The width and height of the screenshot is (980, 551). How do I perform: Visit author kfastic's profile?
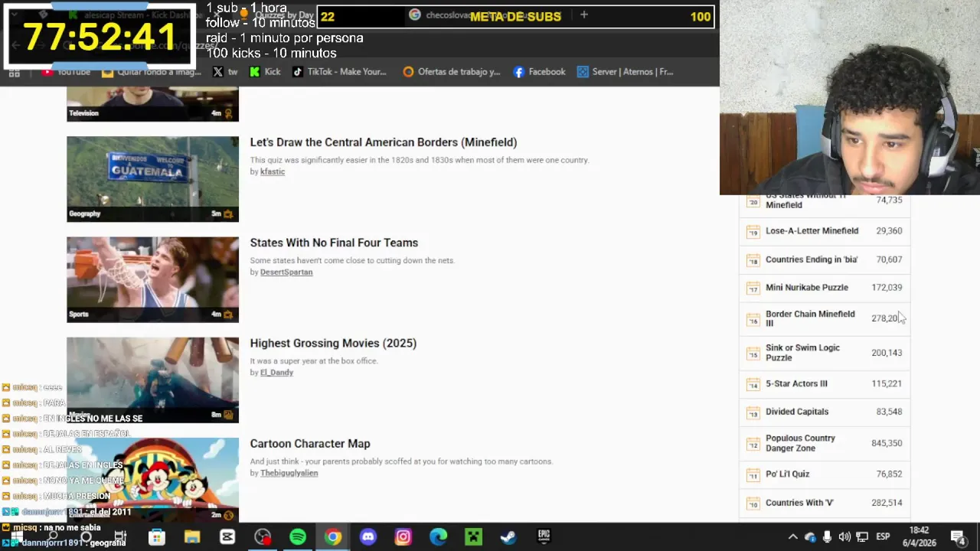[273, 171]
